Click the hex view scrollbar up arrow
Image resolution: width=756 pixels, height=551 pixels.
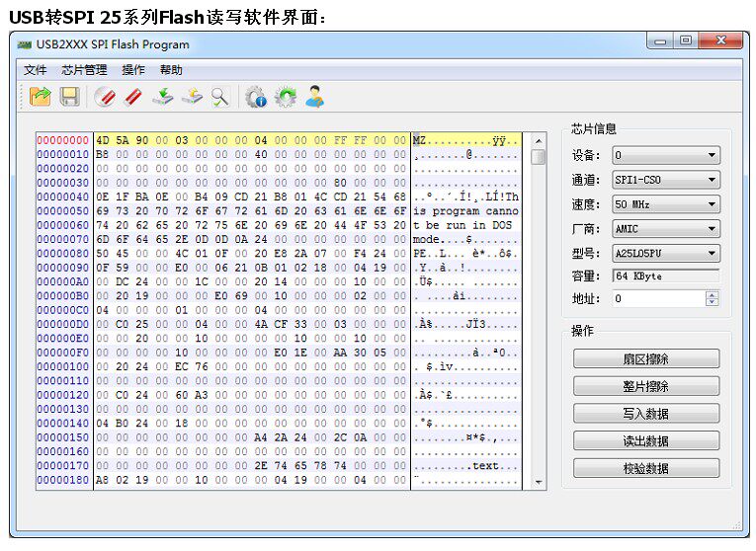pos(539,141)
